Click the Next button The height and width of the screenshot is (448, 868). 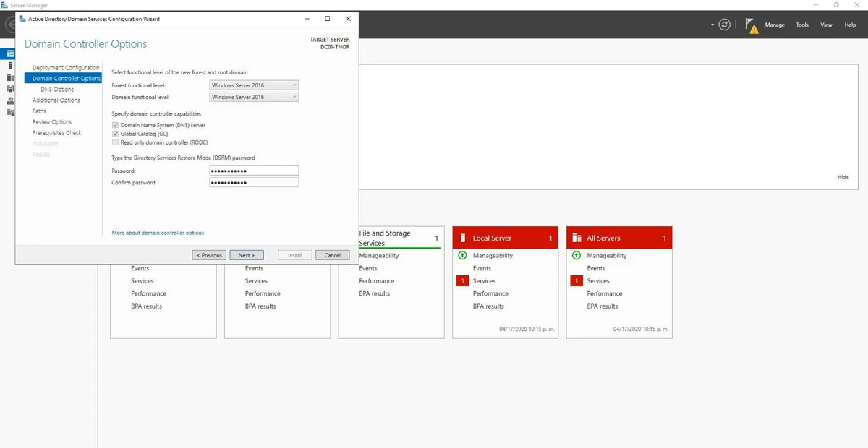tap(247, 255)
